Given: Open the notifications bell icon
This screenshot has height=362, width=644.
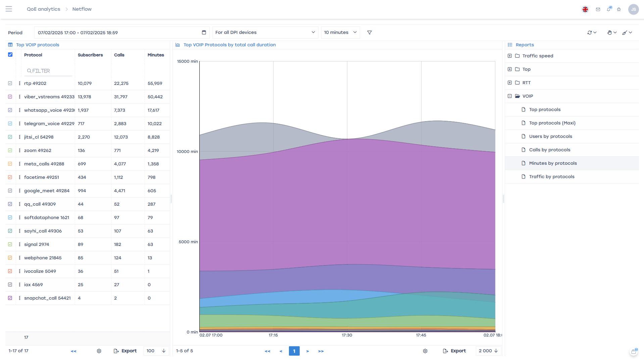Looking at the screenshot, I should tap(608, 9).
